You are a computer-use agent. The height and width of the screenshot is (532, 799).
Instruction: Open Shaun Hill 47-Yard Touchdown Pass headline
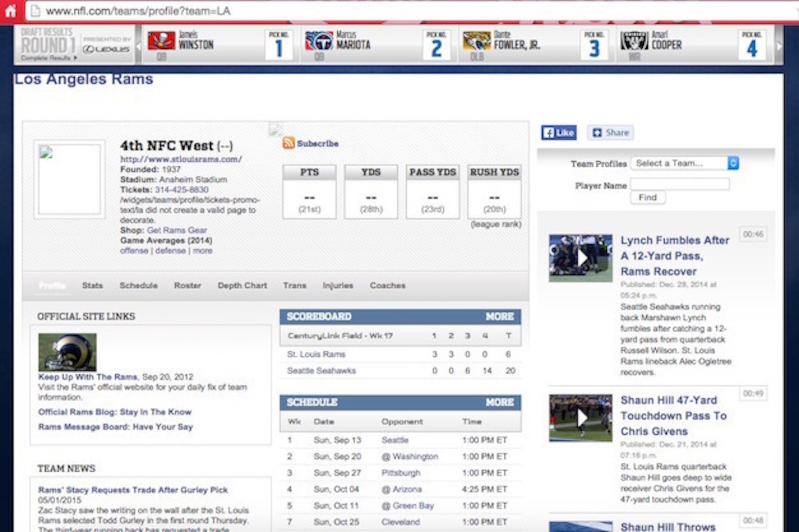(674, 416)
